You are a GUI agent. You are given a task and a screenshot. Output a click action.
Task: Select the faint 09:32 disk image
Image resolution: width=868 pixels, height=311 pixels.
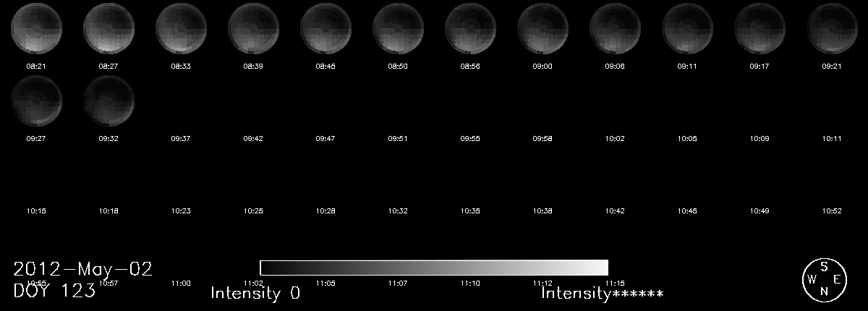tap(109, 101)
